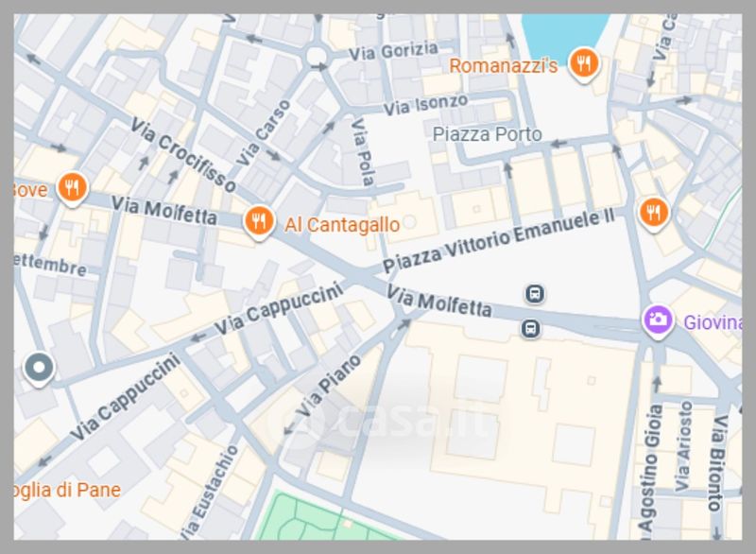Select the Via Isonzo street label
Screen dimensions: 756x554
click(x=426, y=105)
